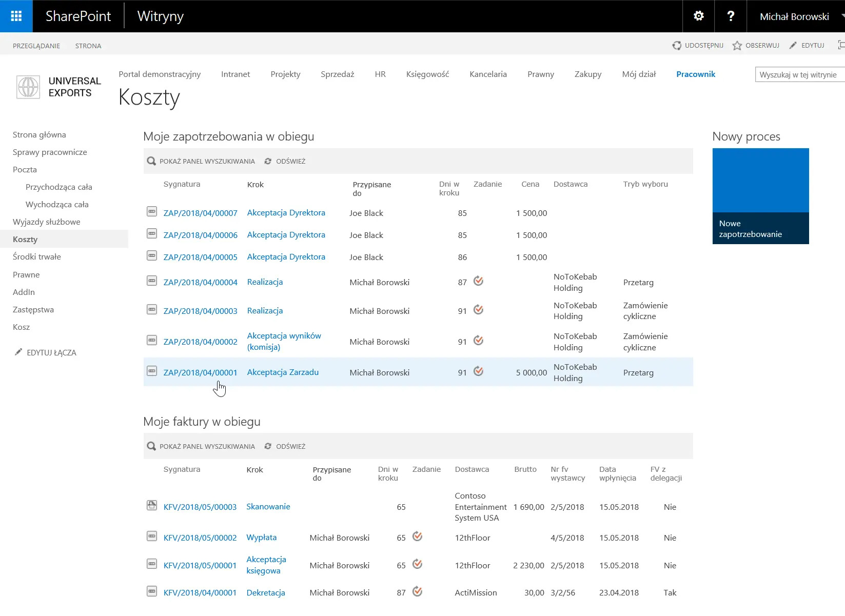Open Skanowanie step link
The height and width of the screenshot is (616, 845).
(x=268, y=507)
